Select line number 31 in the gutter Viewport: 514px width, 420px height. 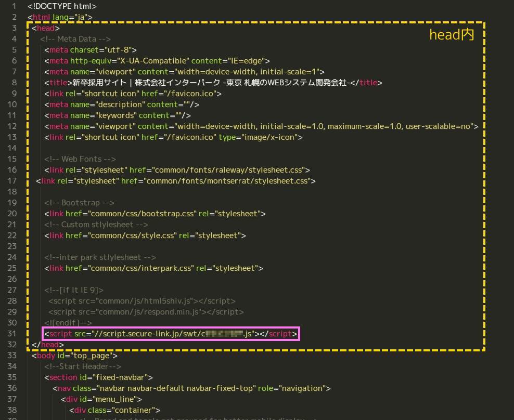pyautogui.click(x=12, y=334)
